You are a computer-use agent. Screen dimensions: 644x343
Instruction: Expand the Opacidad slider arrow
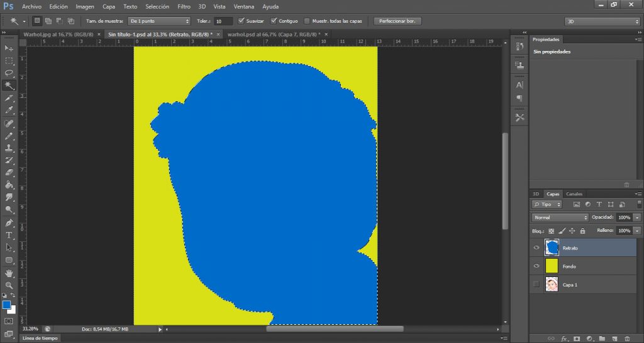[637, 217]
